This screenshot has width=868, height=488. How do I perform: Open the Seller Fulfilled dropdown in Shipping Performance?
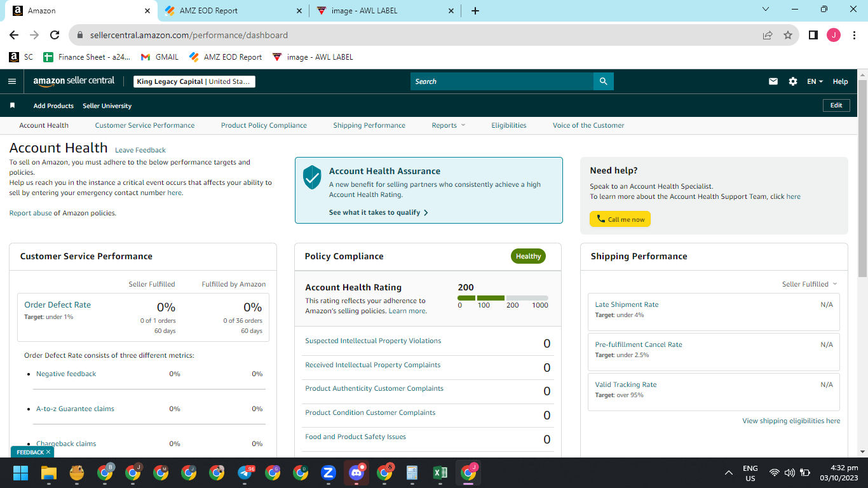[810, 284]
